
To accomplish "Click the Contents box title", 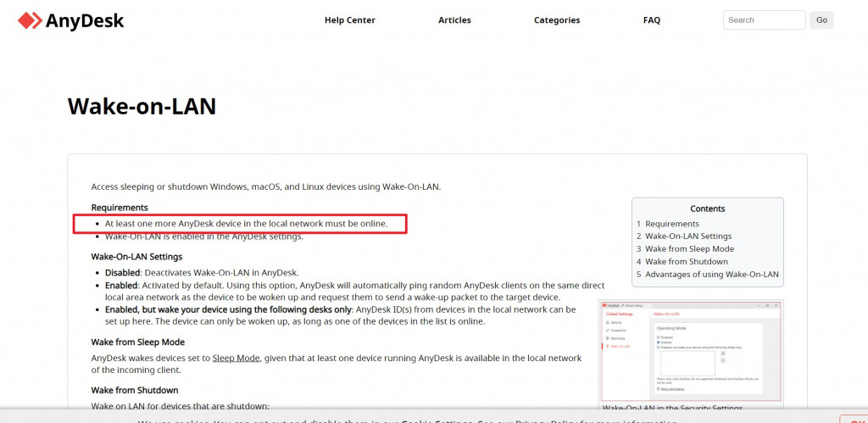I will pos(708,209).
